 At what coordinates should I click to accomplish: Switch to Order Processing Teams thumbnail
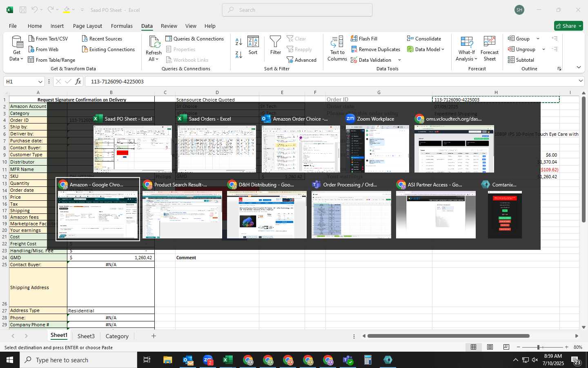point(351,210)
